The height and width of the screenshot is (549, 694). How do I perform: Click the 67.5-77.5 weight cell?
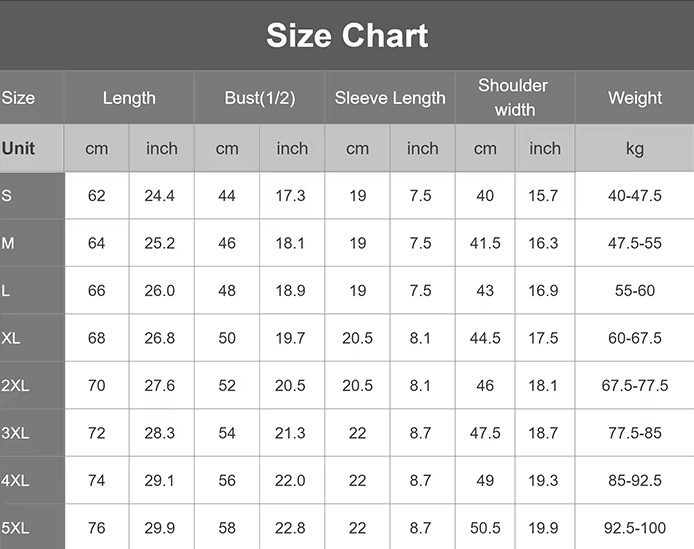coord(634,386)
